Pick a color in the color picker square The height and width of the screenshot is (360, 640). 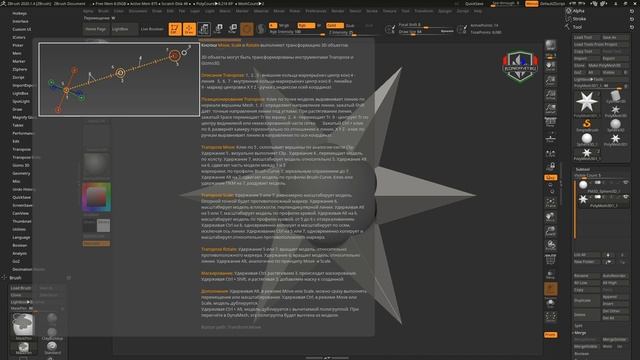(96, 197)
